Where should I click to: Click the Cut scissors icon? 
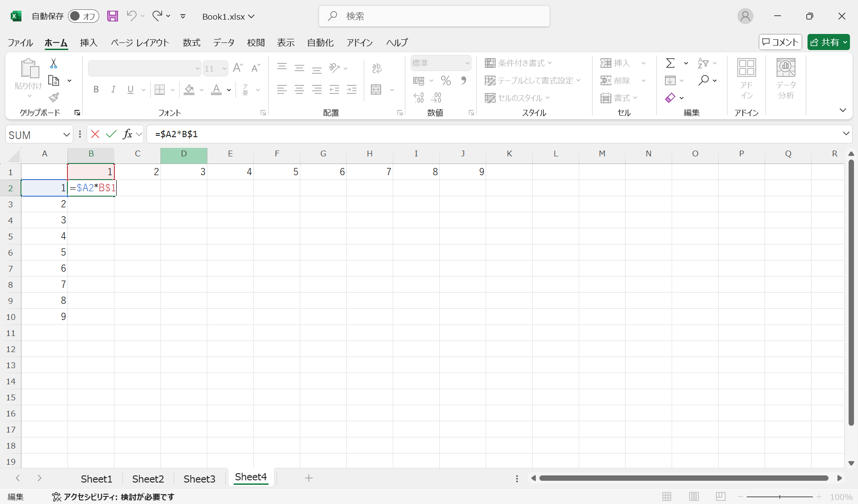pos(54,63)
